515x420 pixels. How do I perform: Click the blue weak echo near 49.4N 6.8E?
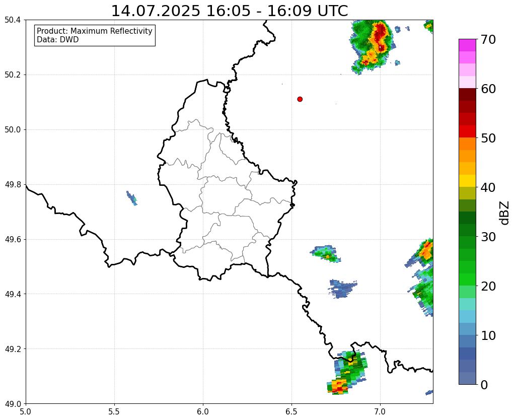(x=342, y=289)
